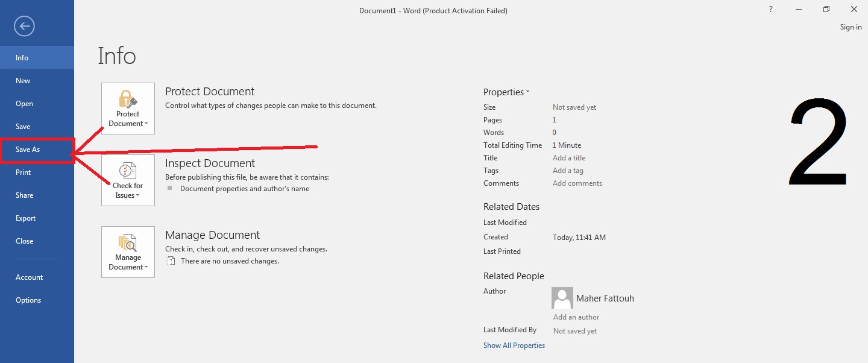Click the Add a tag field
Image resolution: width=868 pixels, height=363 pixels.
tap(568, 171)
